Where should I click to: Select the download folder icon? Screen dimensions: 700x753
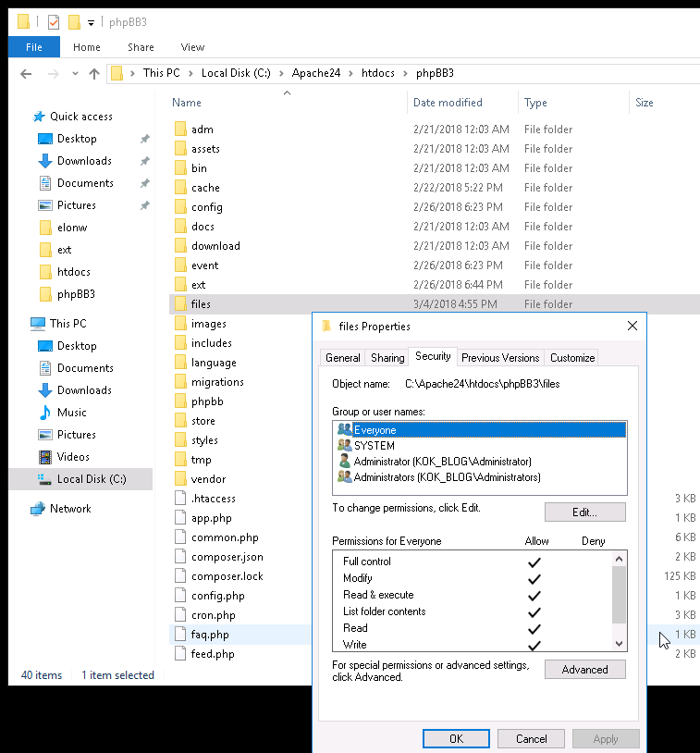coord(180,246)
